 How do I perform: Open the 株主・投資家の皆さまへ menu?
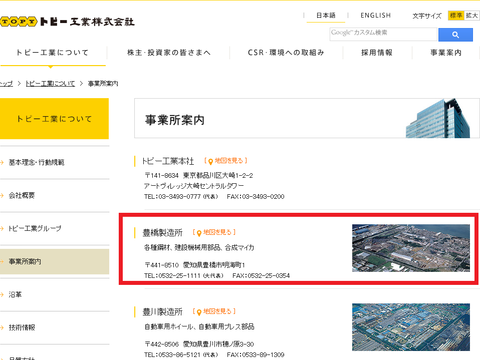click(x=169, y=53)
